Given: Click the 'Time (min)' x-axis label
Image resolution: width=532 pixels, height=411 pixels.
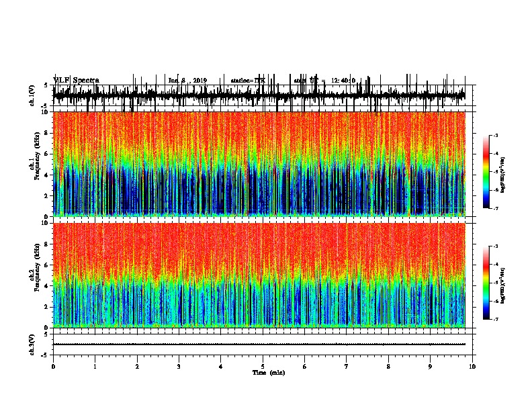Looking at the screenshot, I should pyautogui.click(x=269, y=373).
